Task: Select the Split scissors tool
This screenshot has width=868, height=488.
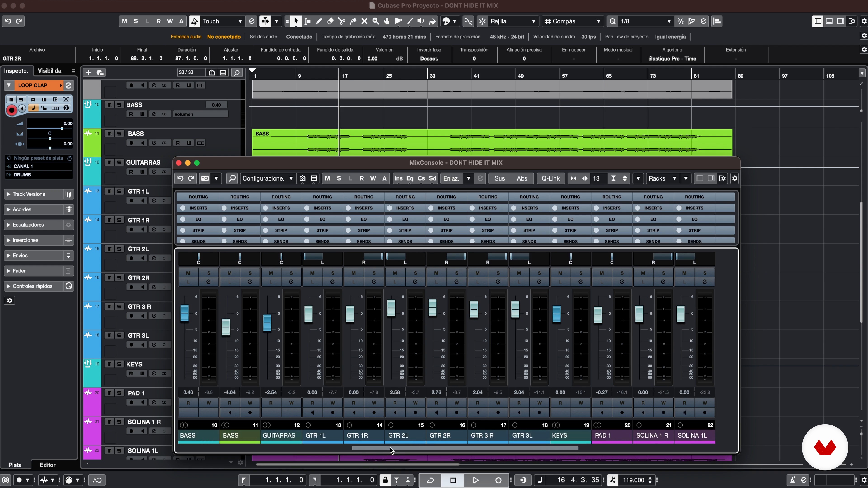Action: tap(342, 21)
